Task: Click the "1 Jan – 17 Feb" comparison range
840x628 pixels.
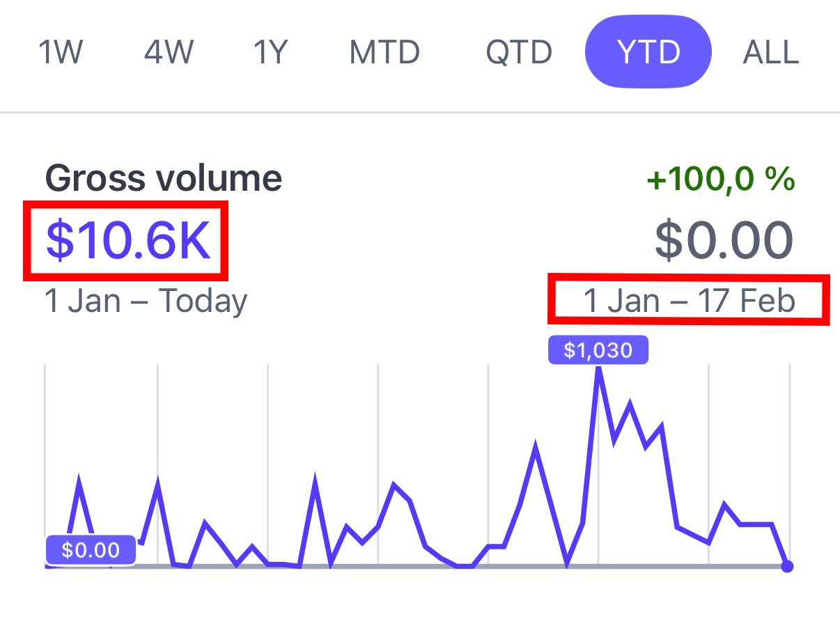Action: [x=689, y=301]
